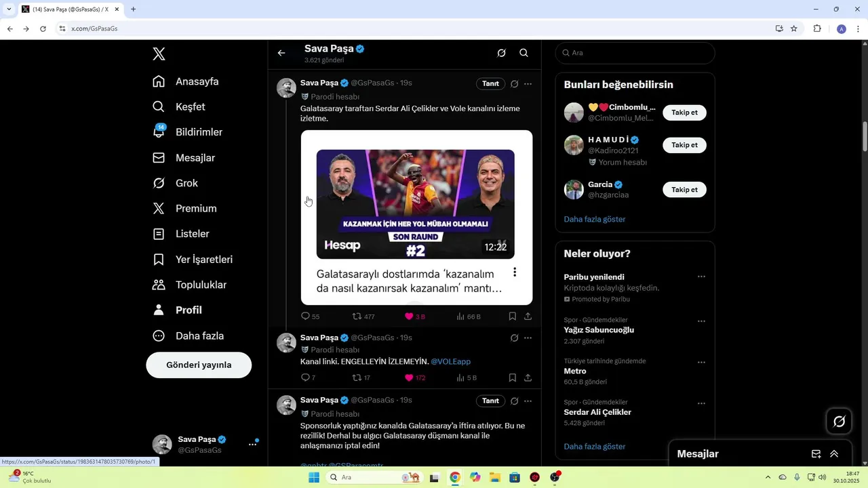Click Grok icon in the profile header

coord(501,53)
